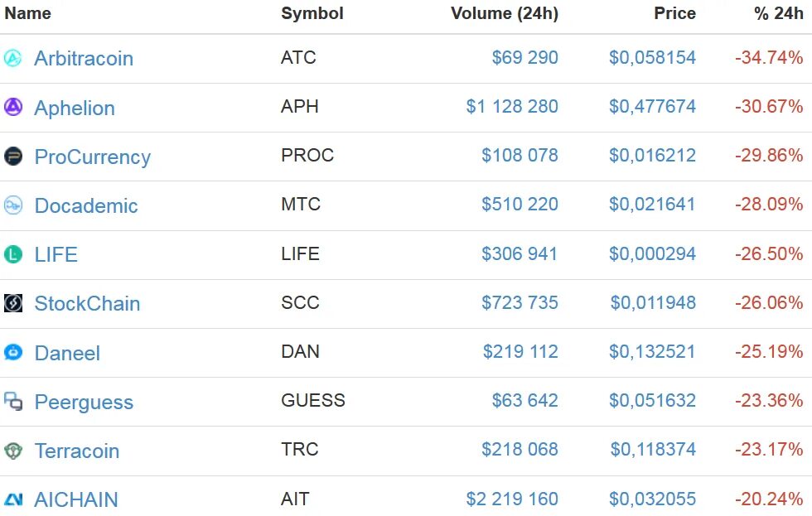
Task: Click the black ProCurrency logo icon
Action: coord(13,156)
